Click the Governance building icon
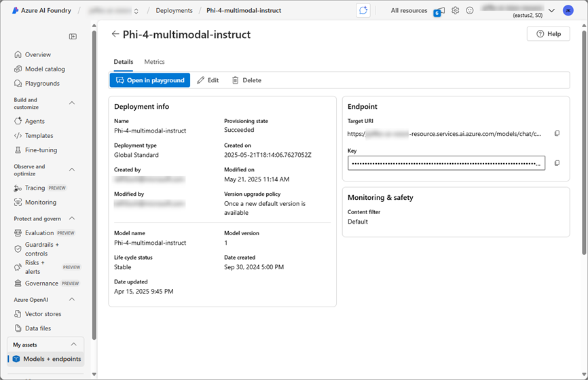This screenshot has width=588, height=380. tap(18, 283)
